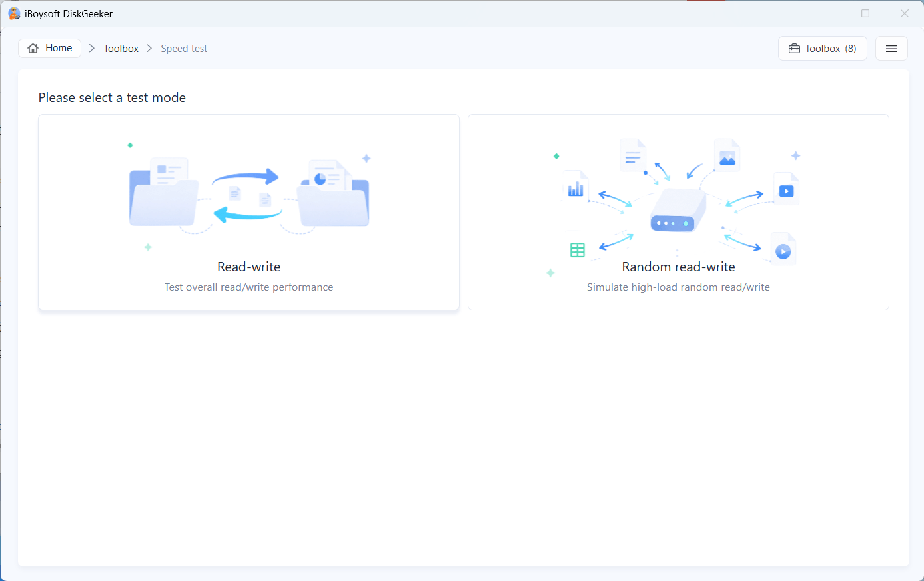
Task: Click the folder transfer illustration in Read-write
Action: click(248, 195)
